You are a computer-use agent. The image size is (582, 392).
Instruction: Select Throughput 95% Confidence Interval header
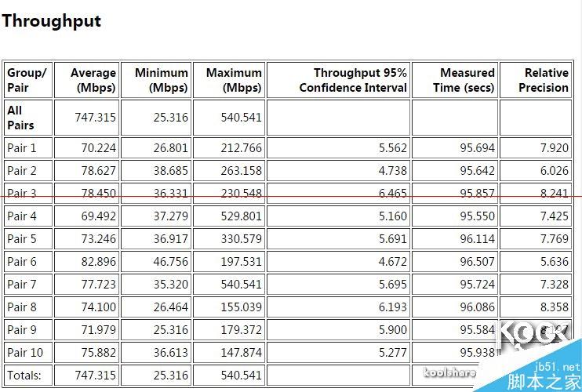coord(353,80)
